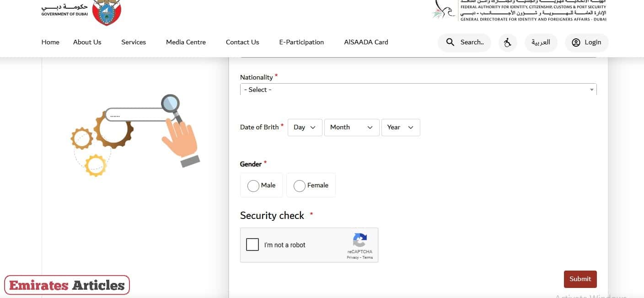Viewport: 644px width, 298px height.
Task: Click the Date of Brith label
Action: pyautogui.click(x=259, y=127)
